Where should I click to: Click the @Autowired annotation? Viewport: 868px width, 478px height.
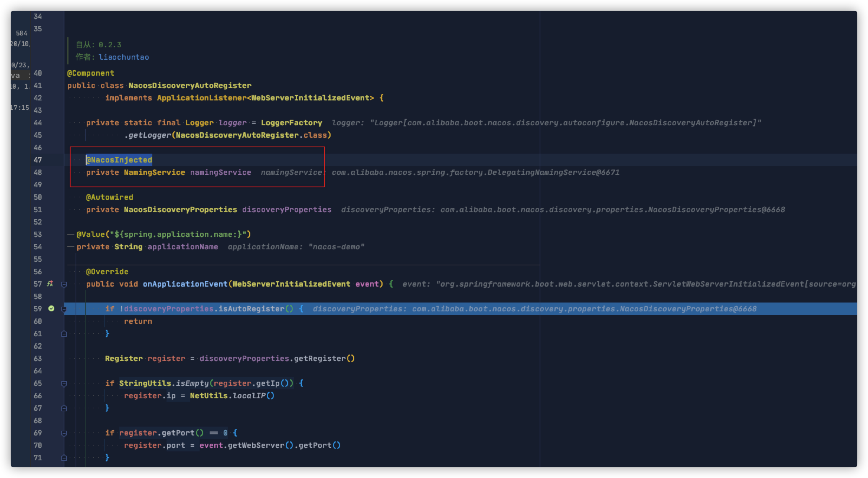point(110,197)
